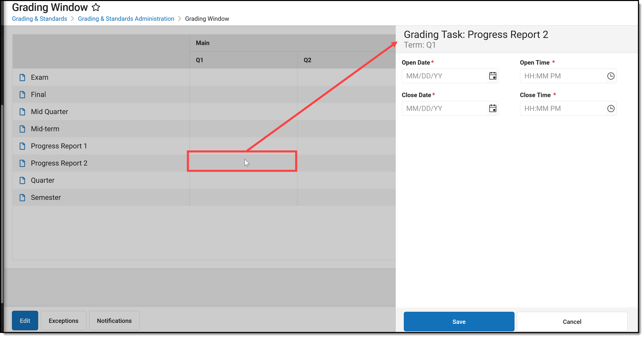Open the calendar picker for Open Date
Screen dimensions: 644x338
click(x=492, y=76)
